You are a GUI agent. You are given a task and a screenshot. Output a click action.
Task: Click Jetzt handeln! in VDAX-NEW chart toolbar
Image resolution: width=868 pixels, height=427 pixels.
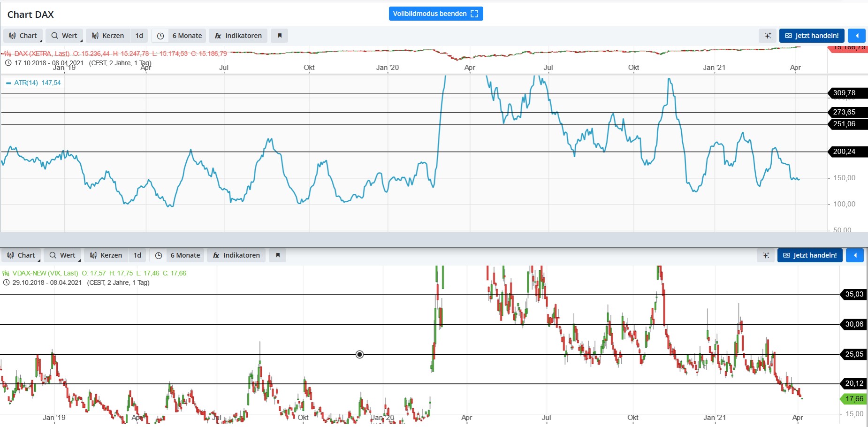(x=810, y=255)
